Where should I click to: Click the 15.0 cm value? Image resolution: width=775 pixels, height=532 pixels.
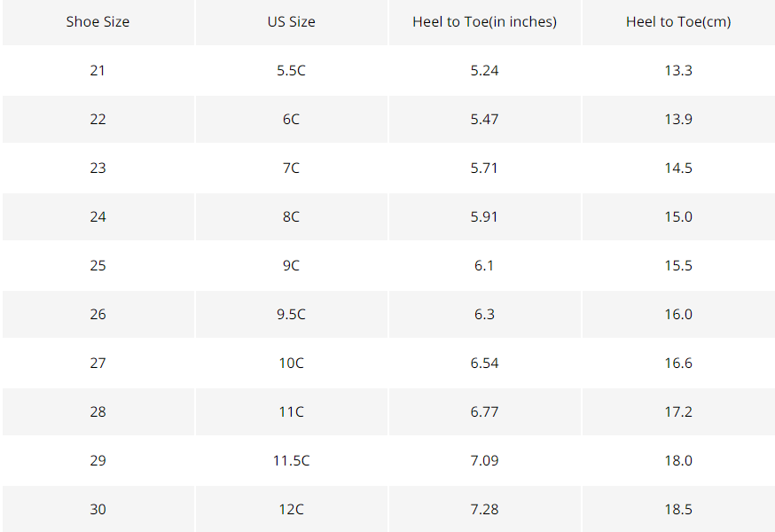point(678,217)
